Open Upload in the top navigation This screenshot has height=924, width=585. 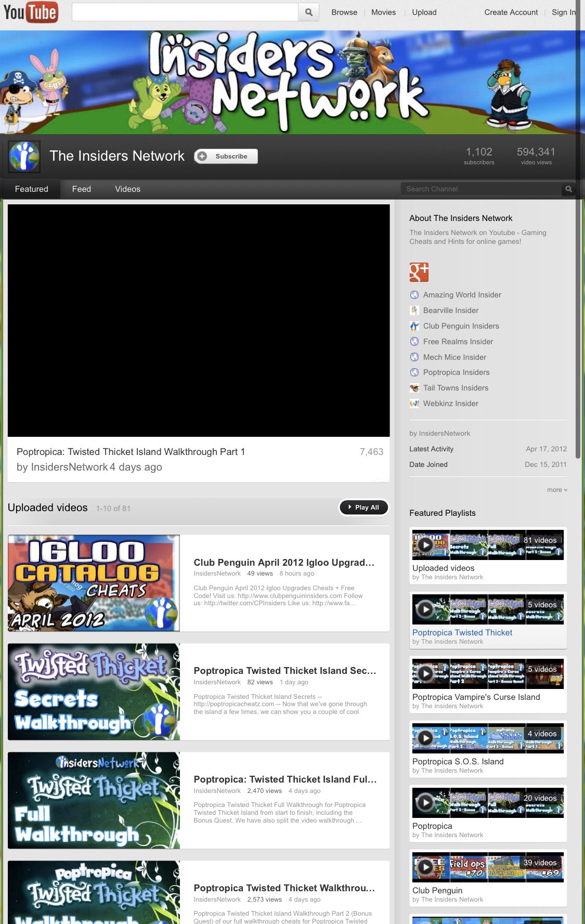(x=424, y=12)
